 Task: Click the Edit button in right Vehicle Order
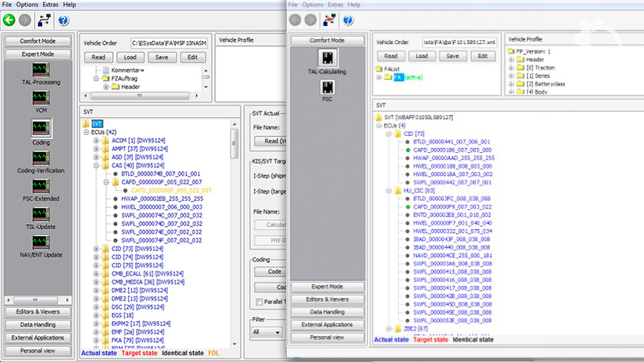pyautogui.click(x=482, y=56)
